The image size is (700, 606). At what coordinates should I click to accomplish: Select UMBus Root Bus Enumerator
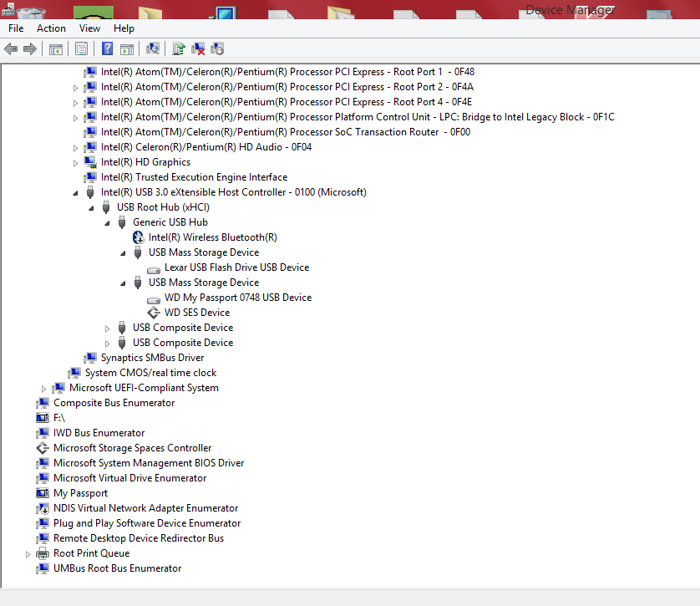pyautogui.click(x=117, y=568)
